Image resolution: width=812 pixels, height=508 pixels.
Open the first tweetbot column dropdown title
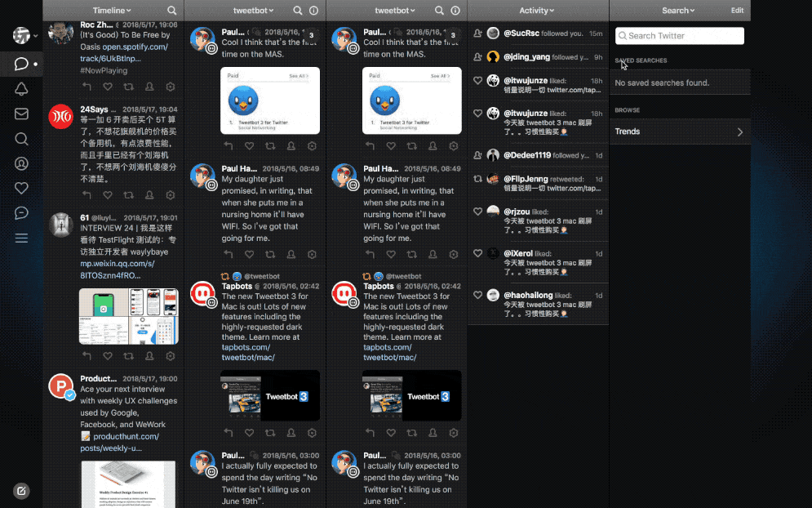(x=253, y=11)
